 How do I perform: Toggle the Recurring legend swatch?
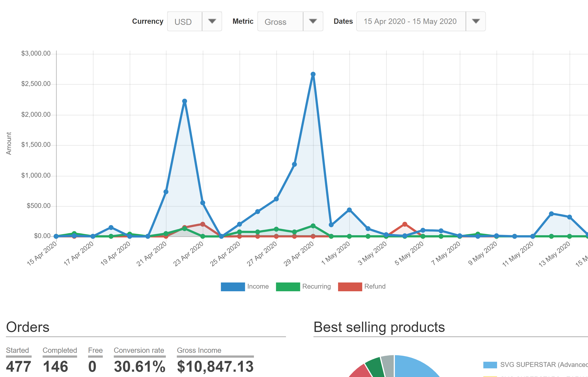tap(288, 287)
